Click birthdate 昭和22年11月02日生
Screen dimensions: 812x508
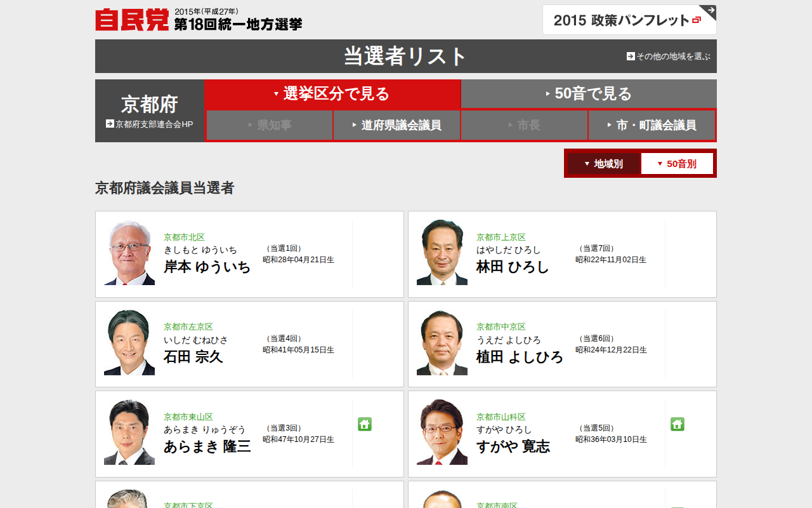(x=611, y=260)
